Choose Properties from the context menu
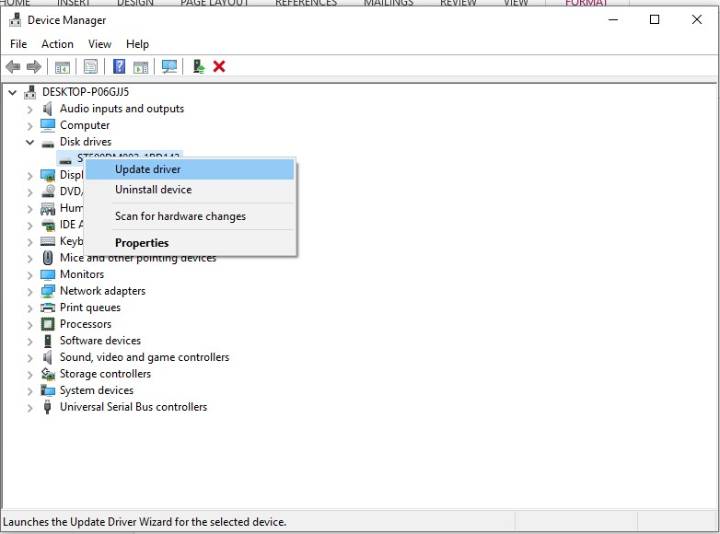 [190, 243]
